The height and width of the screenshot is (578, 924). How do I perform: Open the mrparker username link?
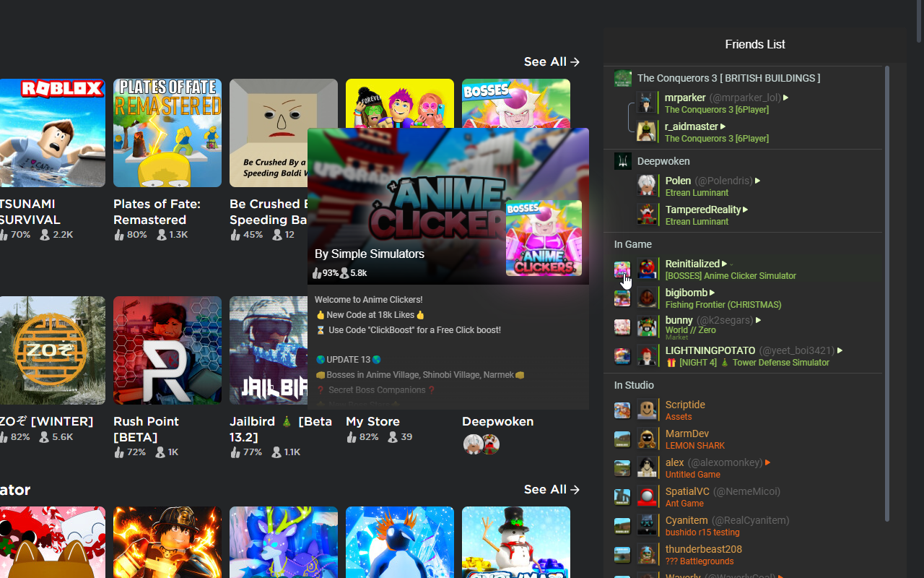(x=685, y=98)
